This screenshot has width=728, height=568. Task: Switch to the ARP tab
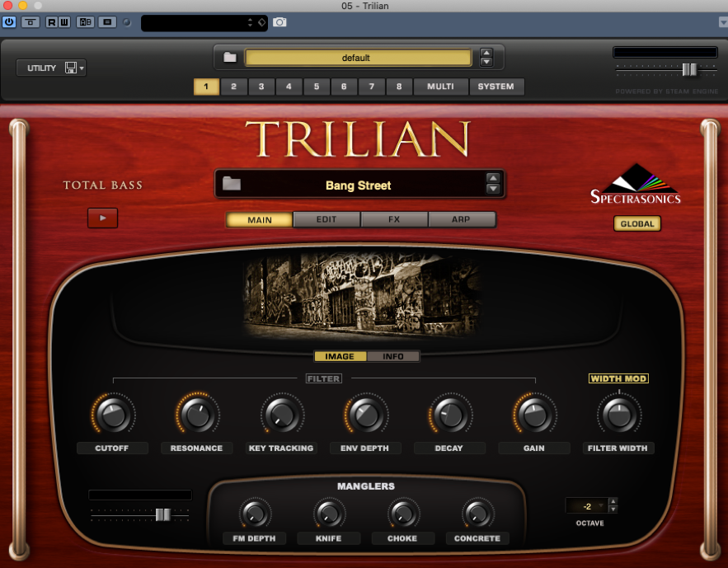[x=462, y=219]
